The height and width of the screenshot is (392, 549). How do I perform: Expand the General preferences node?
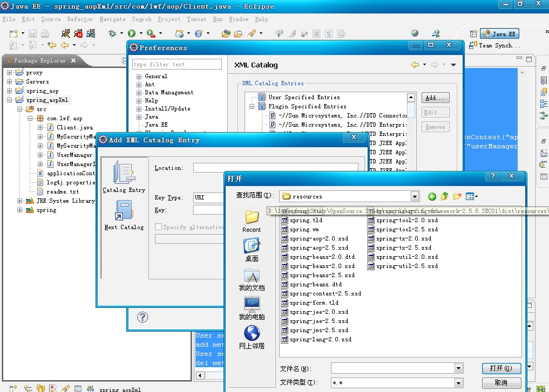point(139,77)
